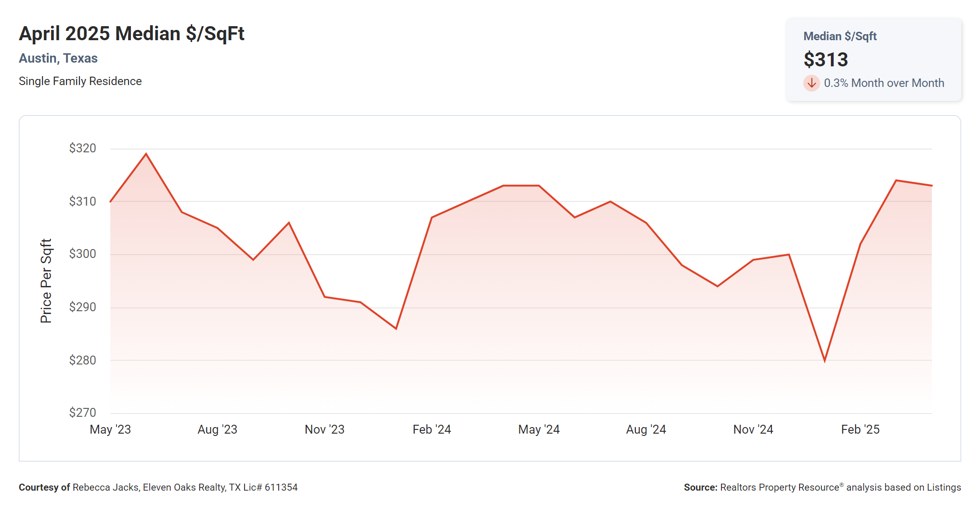Select the Aug '24 x-axis label
Screen dimensions: 980x514
[646, 429]
